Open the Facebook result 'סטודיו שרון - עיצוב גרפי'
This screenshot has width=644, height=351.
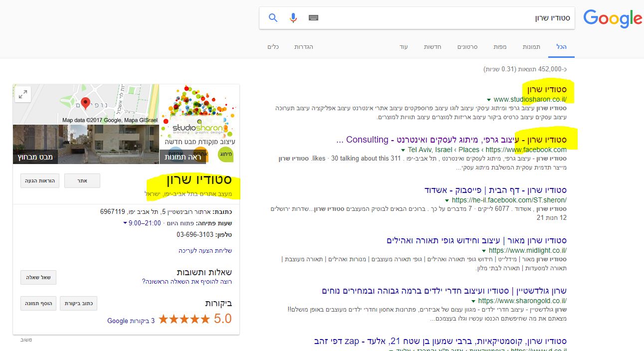[451, 140]
